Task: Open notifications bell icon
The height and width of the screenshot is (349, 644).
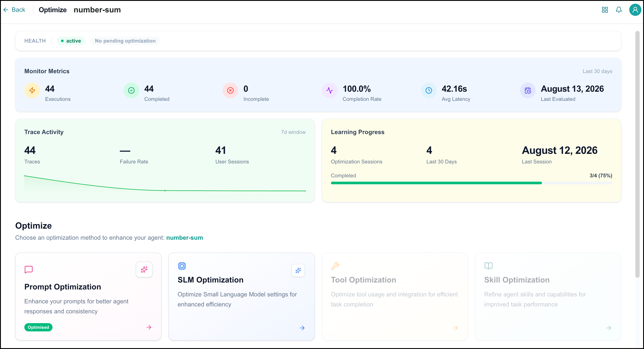Action: coord(619,10)
